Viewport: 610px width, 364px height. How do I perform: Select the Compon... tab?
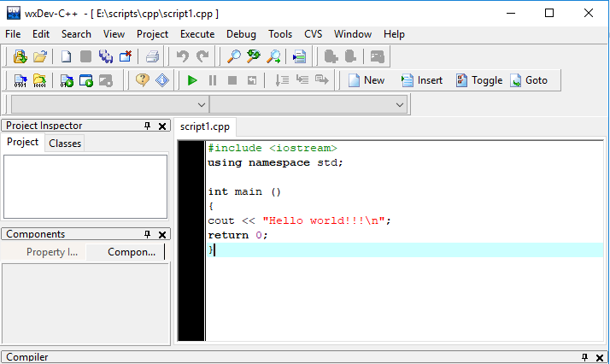pyautogui.click(x=132, y=252)
